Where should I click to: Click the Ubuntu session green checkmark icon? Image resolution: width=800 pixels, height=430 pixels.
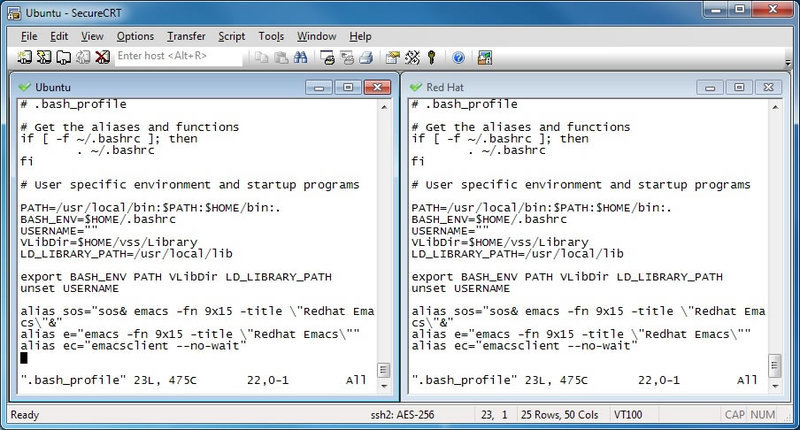pyautogui.click(x=24, y=87)
